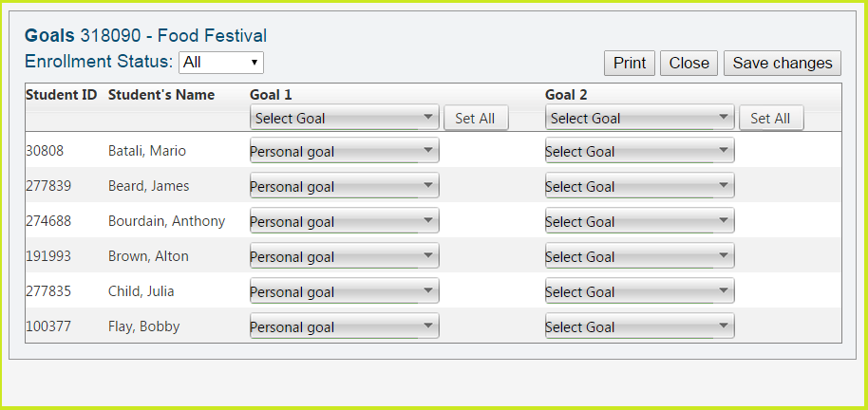The width and height of the screenshot is (868, 410).
Task: Open the Enrollment Status dropdown
Action: click(x=221, y=63)
